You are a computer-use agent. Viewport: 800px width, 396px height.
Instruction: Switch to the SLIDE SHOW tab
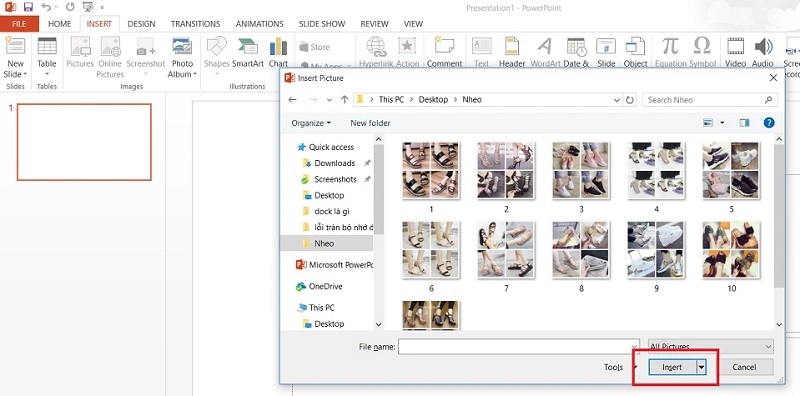point(322,24)
